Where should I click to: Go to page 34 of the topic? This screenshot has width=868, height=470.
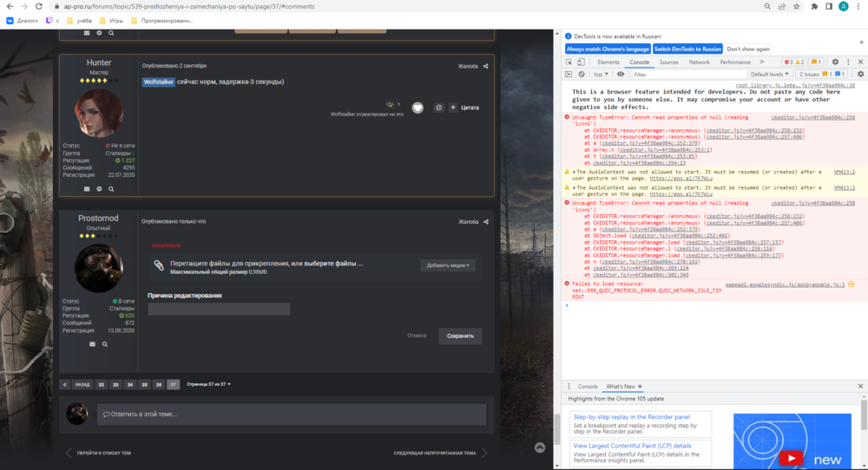pos(130,384)
